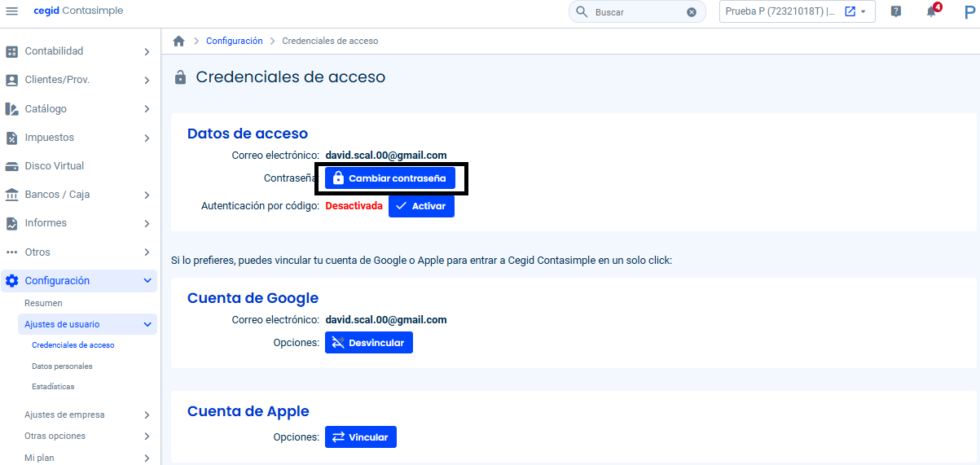The image size is (980, 465).
Task: Click Desvincular Google account button
Action: (369, 343)
